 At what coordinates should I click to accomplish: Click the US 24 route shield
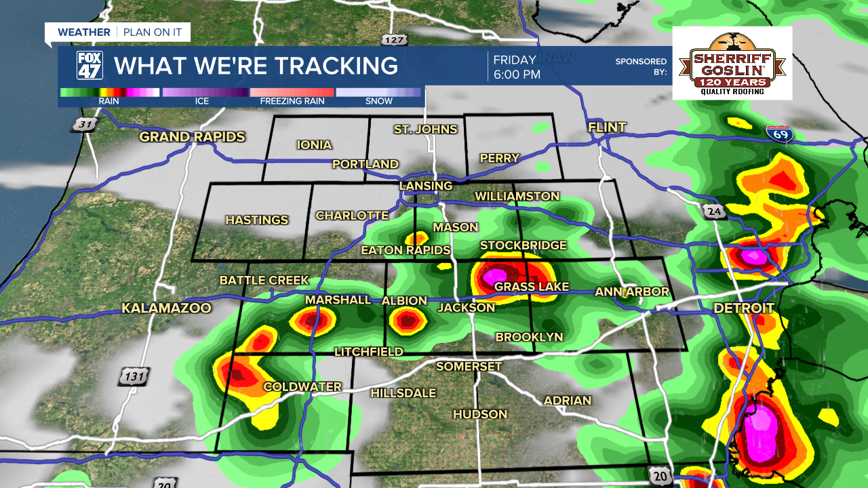click(x=715, y=211)
